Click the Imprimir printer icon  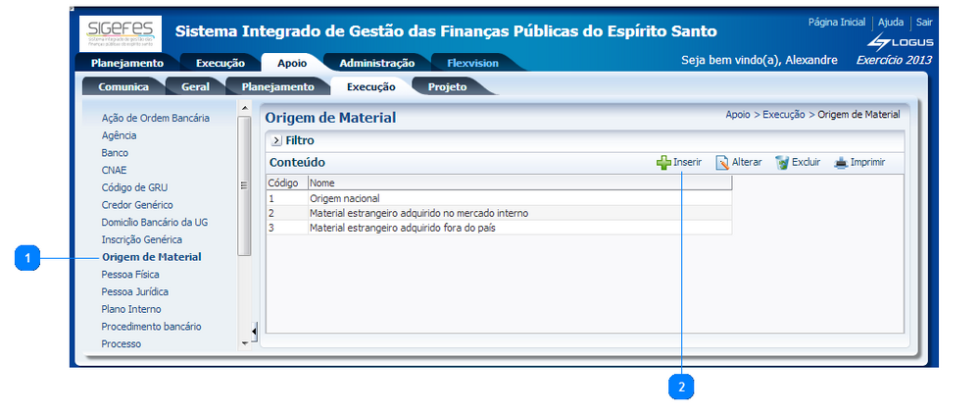point(840,163)
